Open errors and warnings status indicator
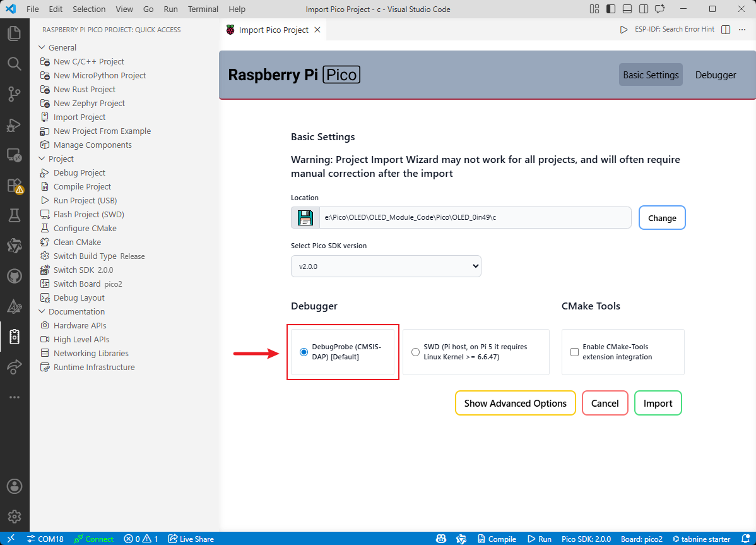Viewport: 756px width, 545px height. (141, 539)
